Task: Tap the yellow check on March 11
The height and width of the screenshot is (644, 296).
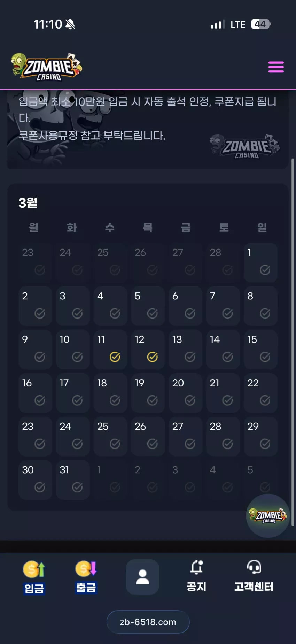Action: click(115, 357)
